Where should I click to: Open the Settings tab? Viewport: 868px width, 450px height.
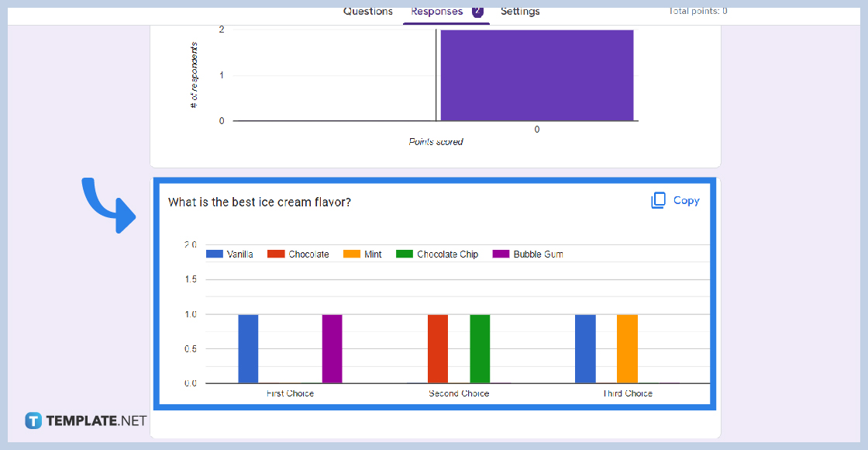point(520,12)
